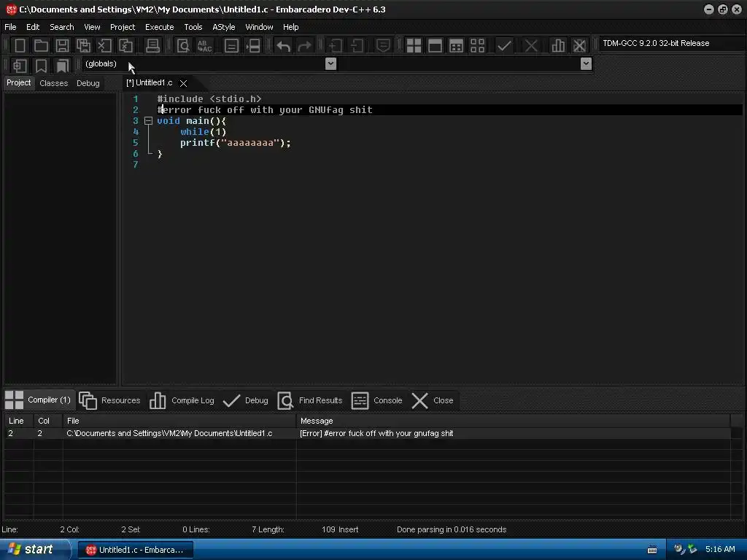The height and width of the screenshot is (560, 747).
Task: Click the Untitled1.c taskbar button
Action: [135, 550]
